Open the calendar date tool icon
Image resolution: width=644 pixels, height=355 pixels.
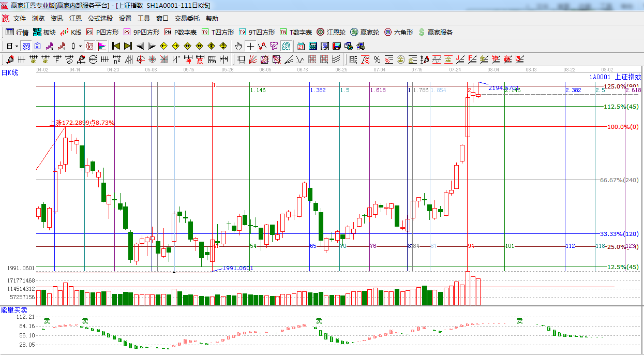[301, 46]
